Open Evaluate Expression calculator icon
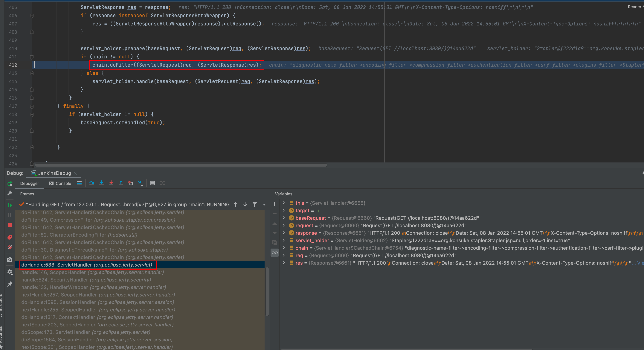Screen dimensions: 644x350 tap(152, 183)
